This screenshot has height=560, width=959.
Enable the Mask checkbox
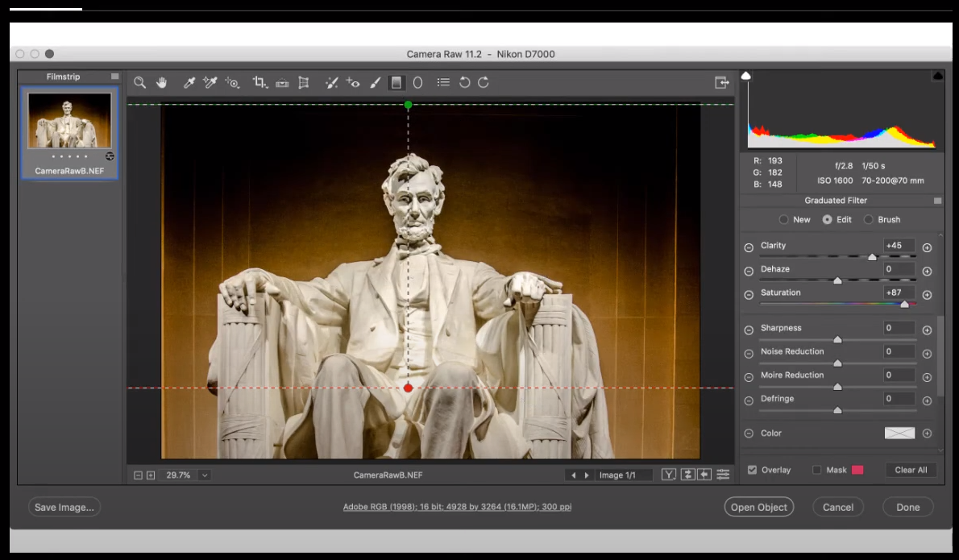(x=816, y=470)
